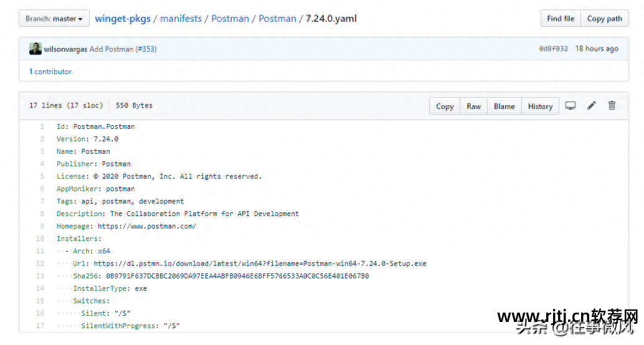
Task: Open commit hash 0d8f032
Action: click(553, 49)
